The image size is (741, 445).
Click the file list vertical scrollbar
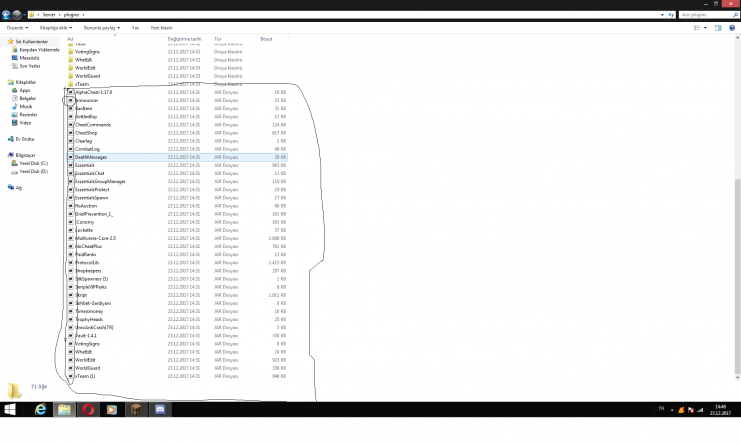pyautogui.click(x=737, y=276)
